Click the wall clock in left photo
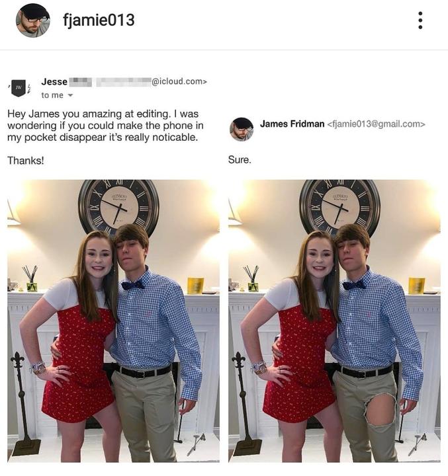 (x=118, y=206)
